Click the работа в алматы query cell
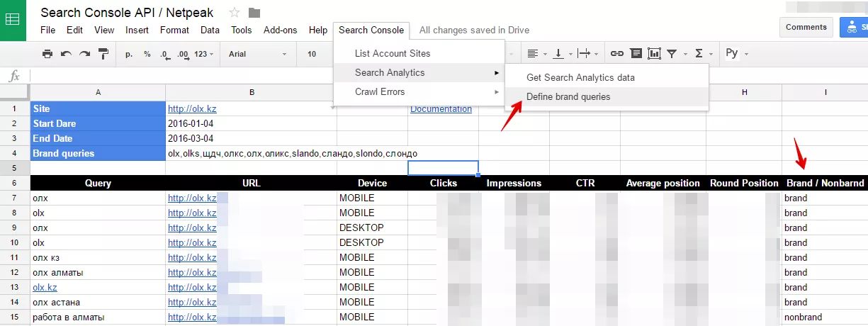Image resolution: width=868 pixels, height=326 pixels. 98,317
